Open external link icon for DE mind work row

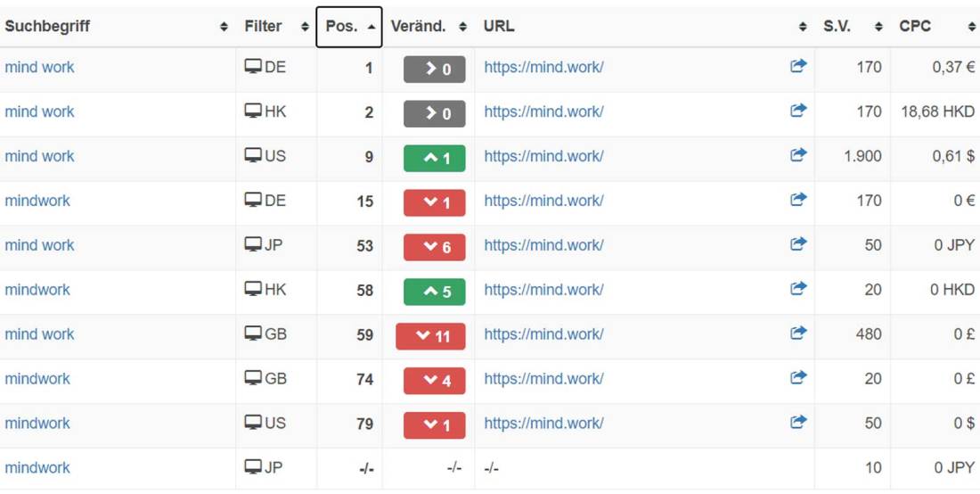pyautogui.click(x=798, y=66)
